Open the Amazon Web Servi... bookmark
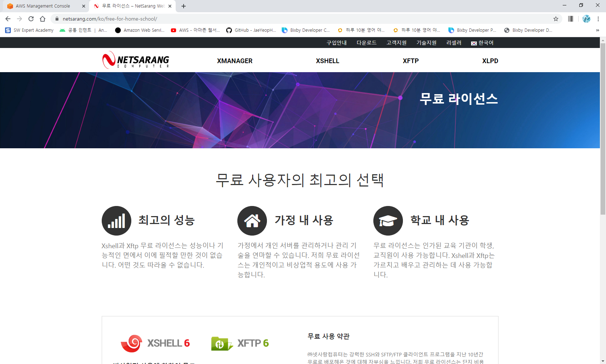606x364 pixels. pos(140,30)
